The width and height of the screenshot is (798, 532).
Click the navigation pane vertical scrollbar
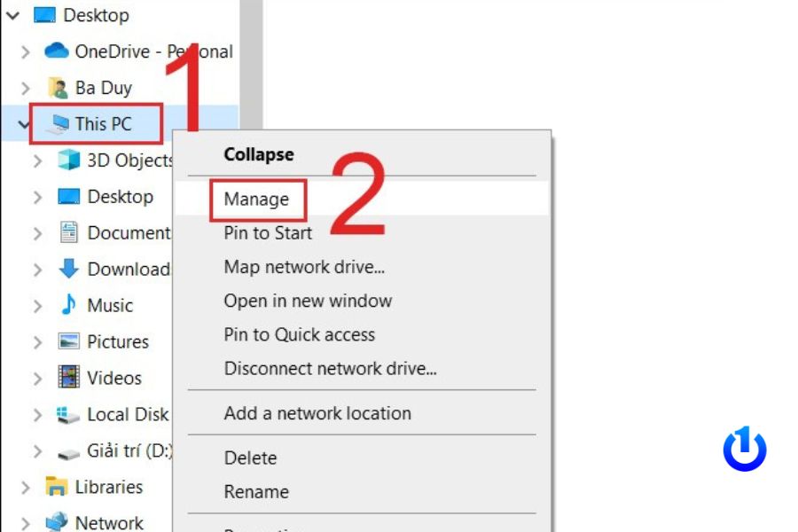tap(251, 53)
